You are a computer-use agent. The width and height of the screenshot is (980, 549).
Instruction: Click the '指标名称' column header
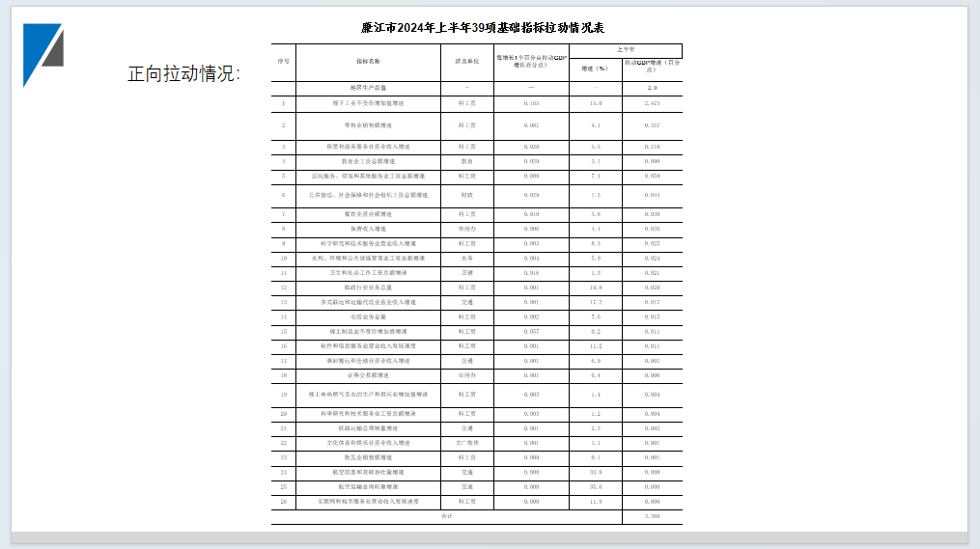tap(368, 61)
